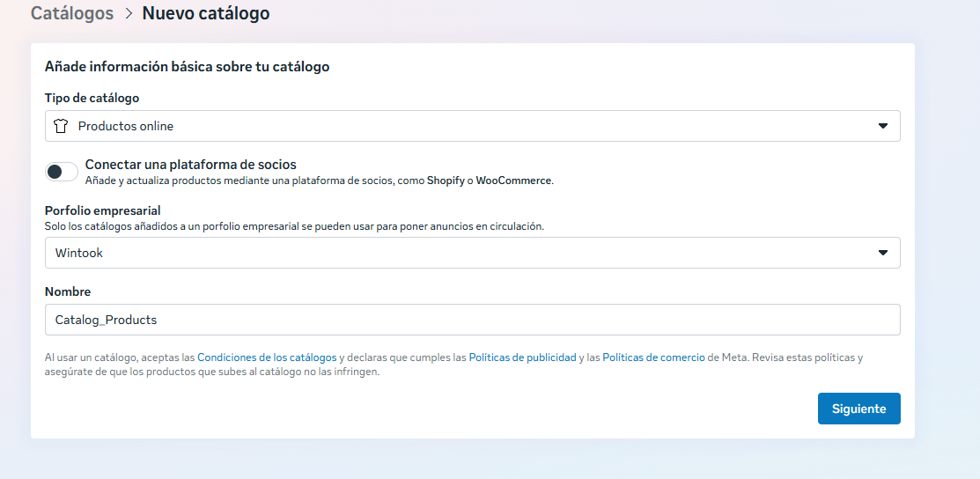This screenshot has width=980, height=479.
Task: Click the Nombre field containing Catalog_Products
Action: (472, 320)
